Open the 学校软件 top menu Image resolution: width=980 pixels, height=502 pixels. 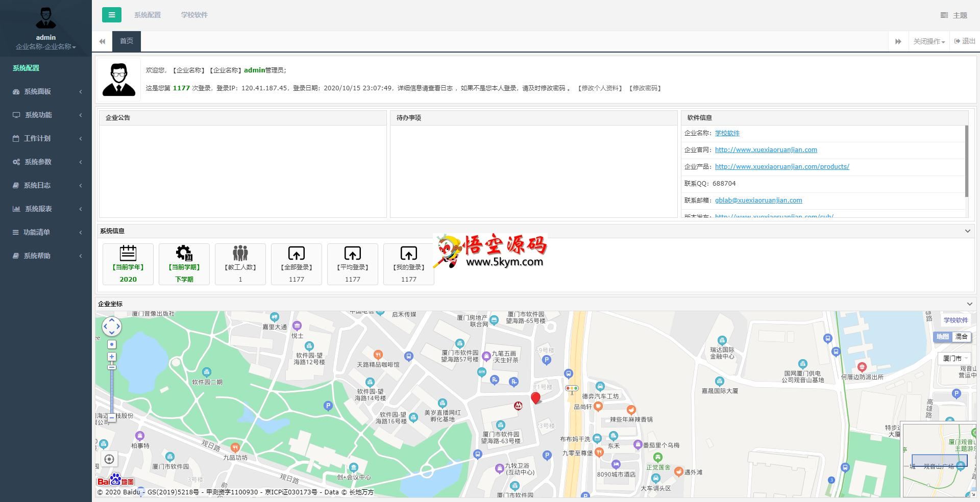pos(194,15)
